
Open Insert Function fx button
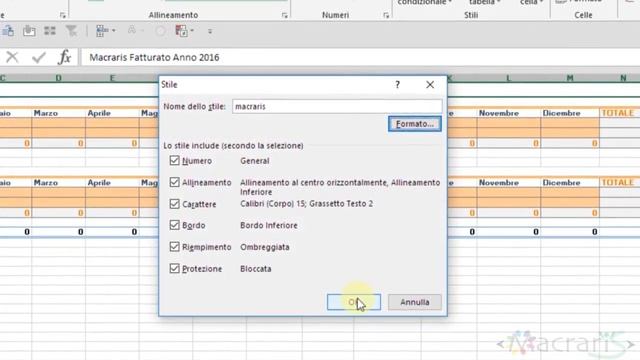click(64, 57)
